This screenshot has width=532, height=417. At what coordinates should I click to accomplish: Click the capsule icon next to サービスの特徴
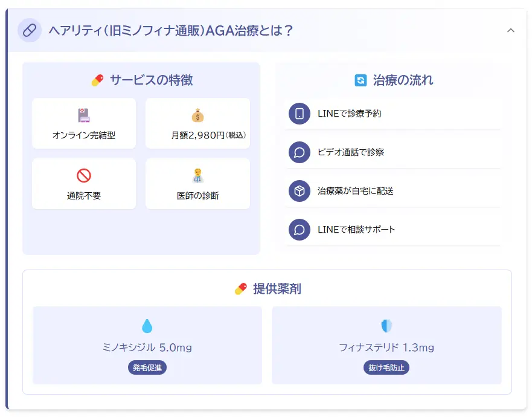tap(98, 80)
